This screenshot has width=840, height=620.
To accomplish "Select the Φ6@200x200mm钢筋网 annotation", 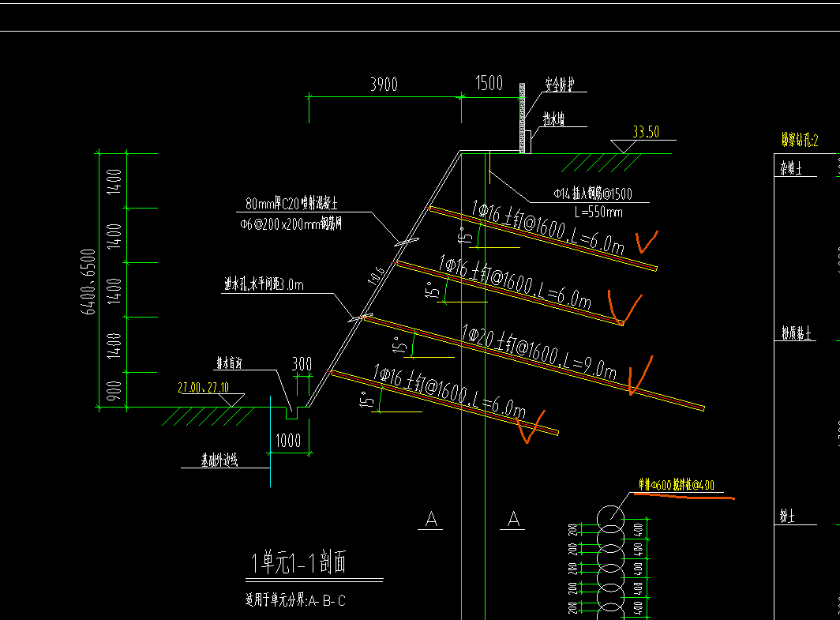I will click(291, 224).
